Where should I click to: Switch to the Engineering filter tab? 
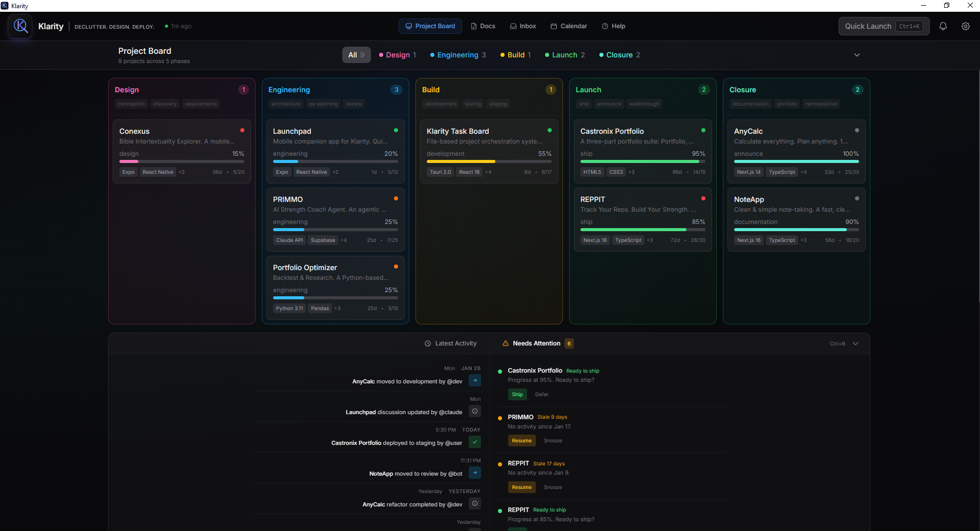click(x=457, y=55)
